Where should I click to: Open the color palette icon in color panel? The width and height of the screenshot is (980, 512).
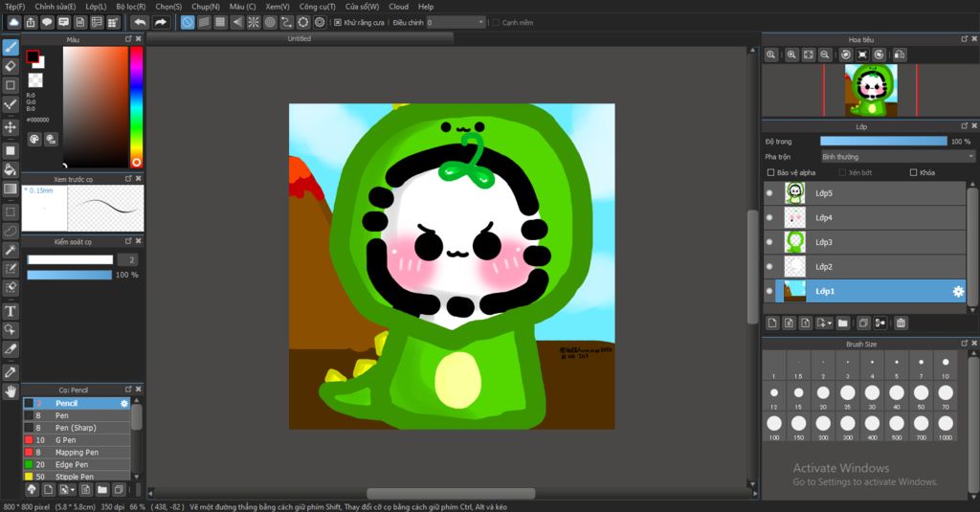coord(34,139)
